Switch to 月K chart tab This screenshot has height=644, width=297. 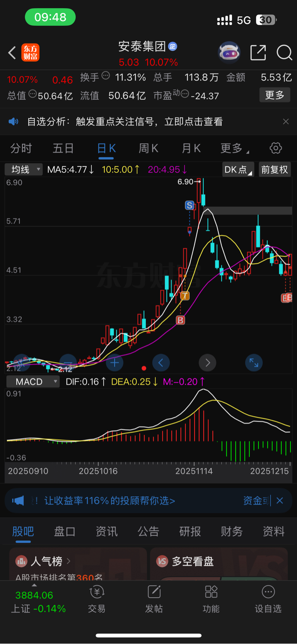pyautogui.click(x=191, y=148)
